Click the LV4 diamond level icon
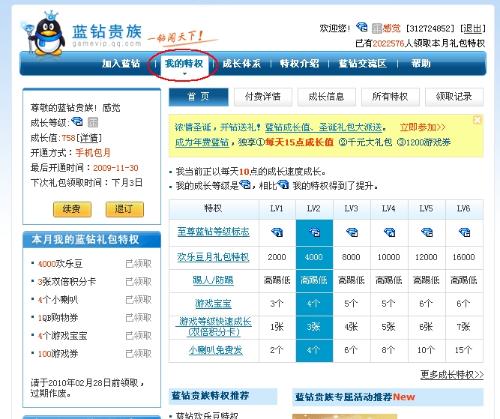The width and height of the screenshot is (500, 419). pos(389,232)
